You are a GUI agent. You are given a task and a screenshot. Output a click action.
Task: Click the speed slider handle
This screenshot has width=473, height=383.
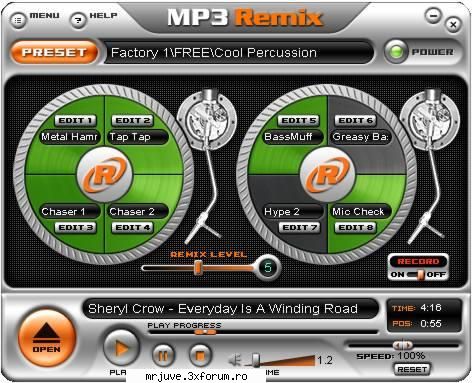pos(402,345)
